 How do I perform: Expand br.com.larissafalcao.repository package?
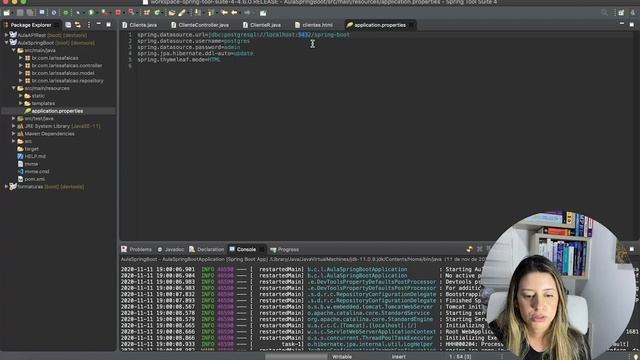point(20,80)
